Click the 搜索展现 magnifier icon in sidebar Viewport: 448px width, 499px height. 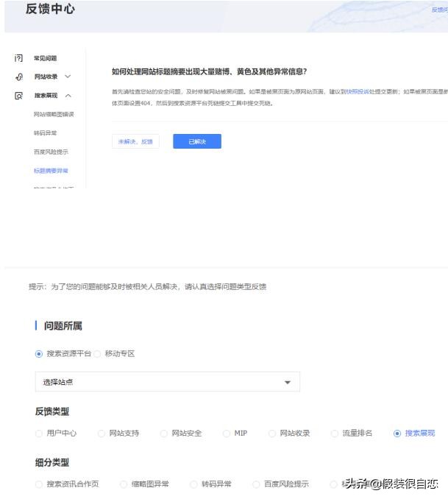19,96
